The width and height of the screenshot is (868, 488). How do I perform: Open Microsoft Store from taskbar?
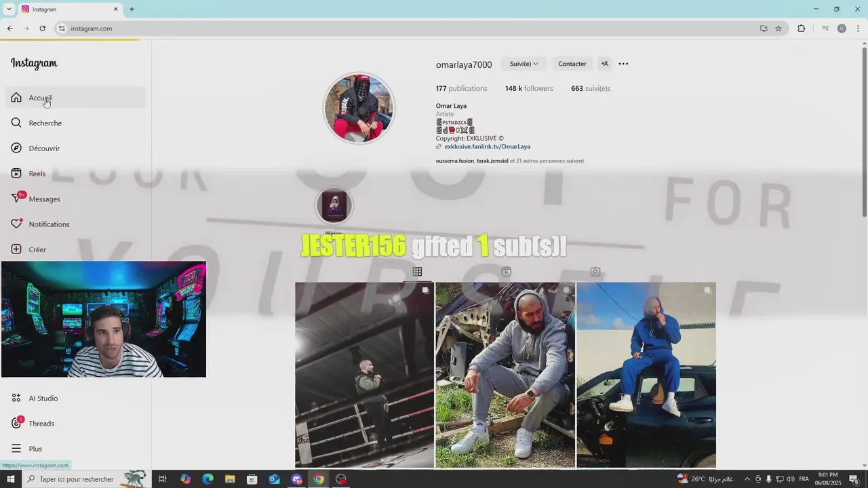coord(252,479)
